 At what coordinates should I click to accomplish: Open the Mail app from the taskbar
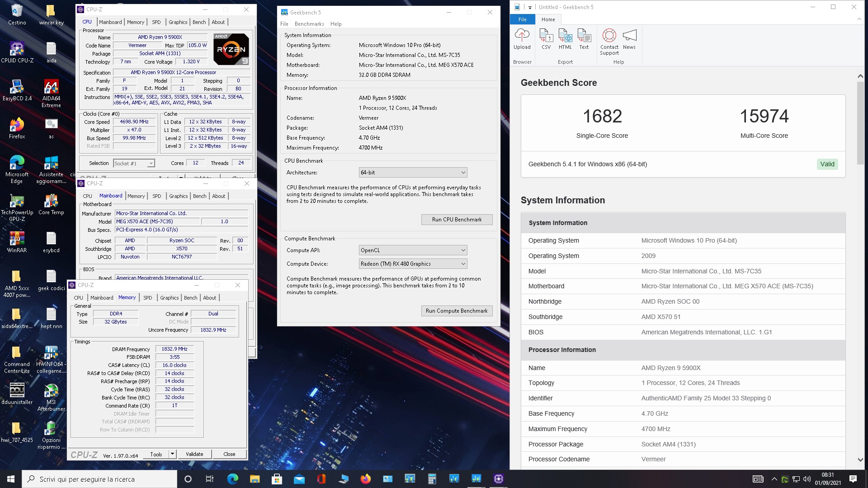(x=299, y=479)
